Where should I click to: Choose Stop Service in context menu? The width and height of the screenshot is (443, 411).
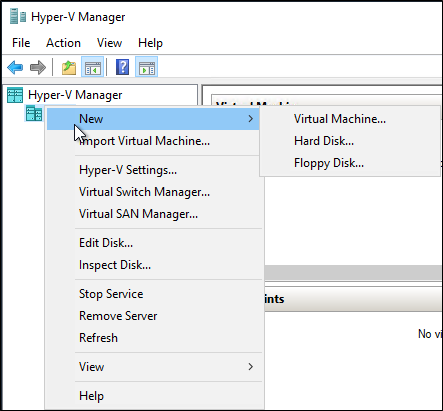click(111, 294)
